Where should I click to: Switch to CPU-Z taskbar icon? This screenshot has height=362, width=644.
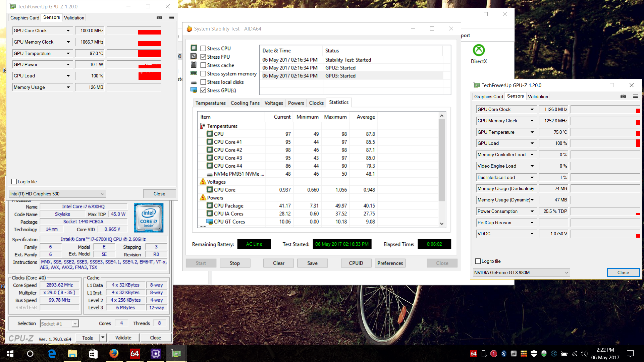tap(156, 354)
